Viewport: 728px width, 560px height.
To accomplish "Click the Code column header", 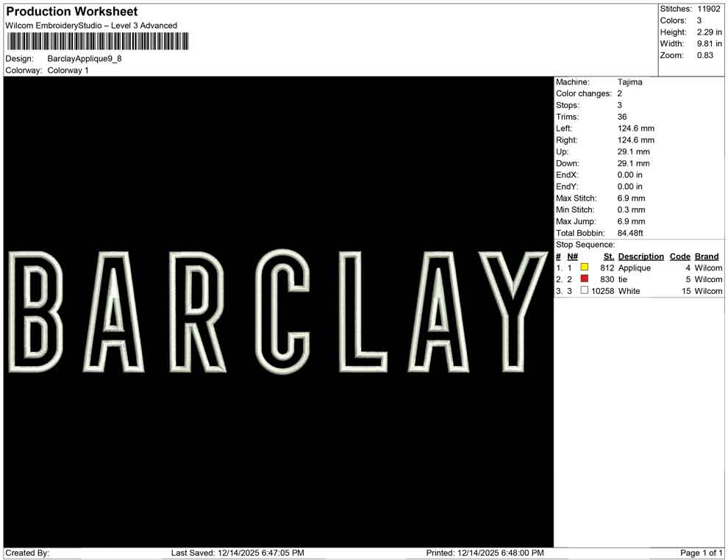I will 680,256.
